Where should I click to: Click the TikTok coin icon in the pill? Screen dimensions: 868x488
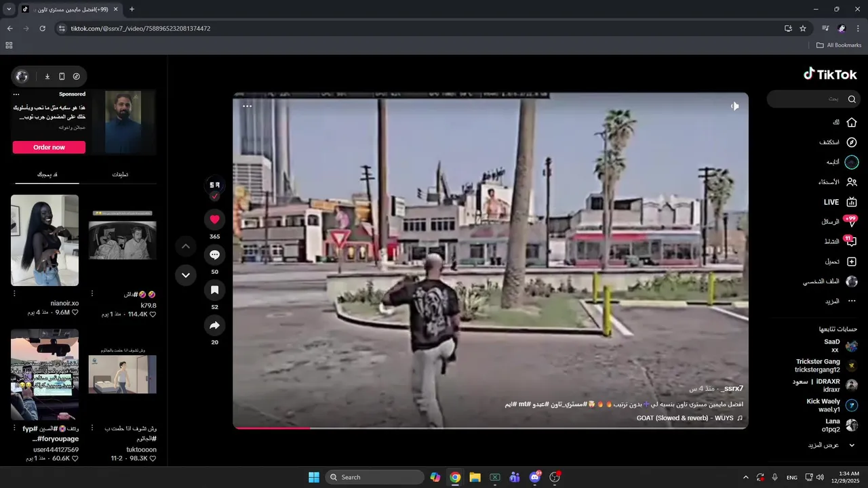pos(76,77)
